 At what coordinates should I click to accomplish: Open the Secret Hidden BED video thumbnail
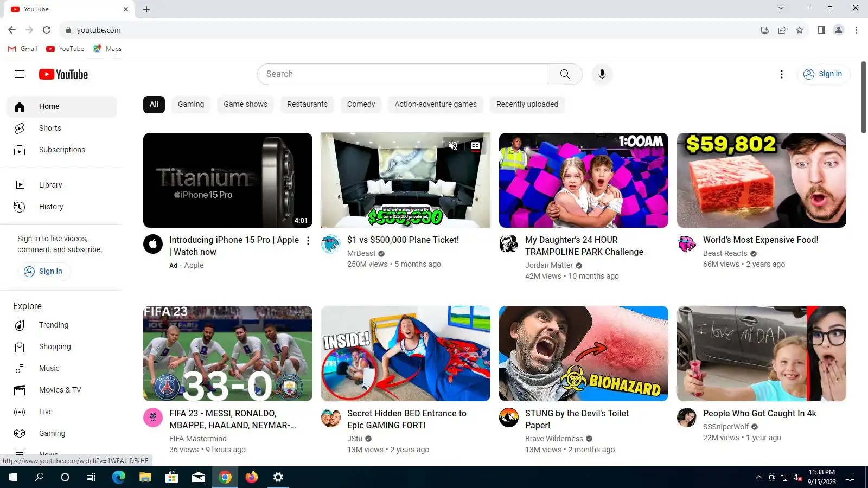406,354
